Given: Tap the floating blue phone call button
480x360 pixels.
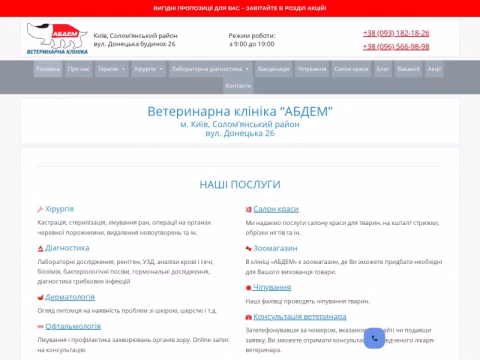Looking at the screenshot, I should (x=374, y=338).
